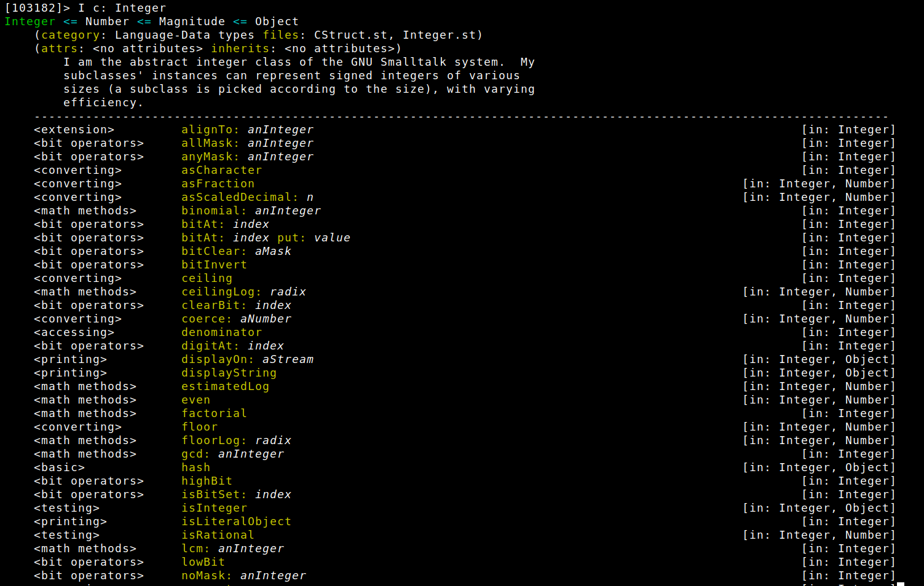Viewport: 924px width, 586px height.
Task: Click the 'inherits:' label in attrs line
Action: tap(243, 49)
